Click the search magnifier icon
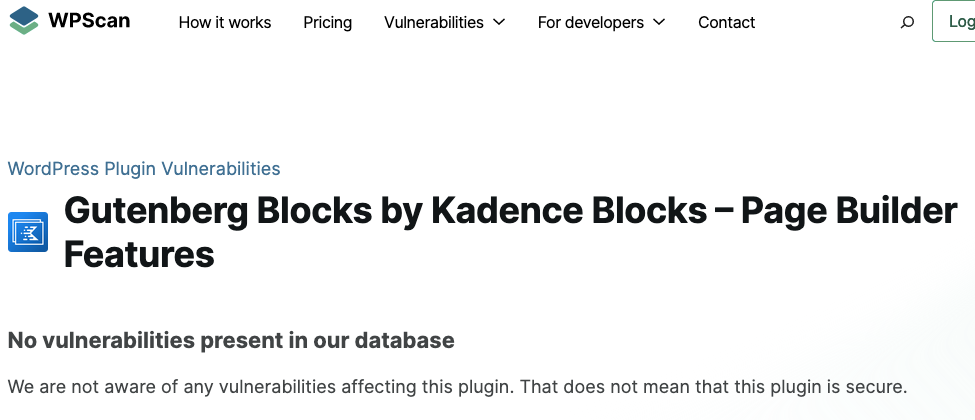The image size is (975, 420). click(x=907, y=22)
